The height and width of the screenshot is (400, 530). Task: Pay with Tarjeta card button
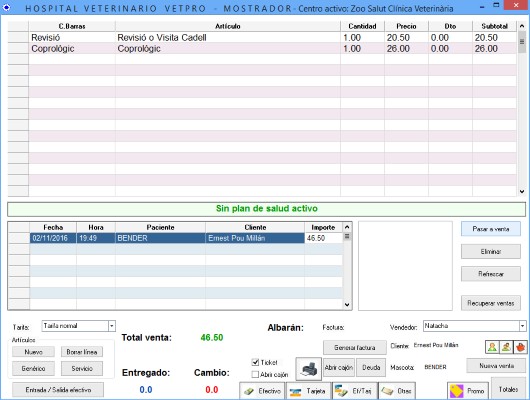(x=308, y=391)
